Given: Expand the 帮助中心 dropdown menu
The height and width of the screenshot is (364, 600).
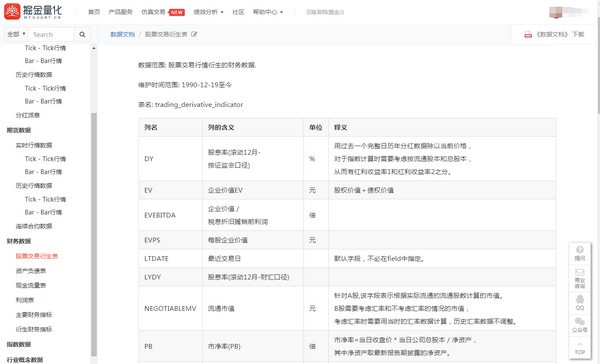Looking at the screenshot, I should (268, 12).
